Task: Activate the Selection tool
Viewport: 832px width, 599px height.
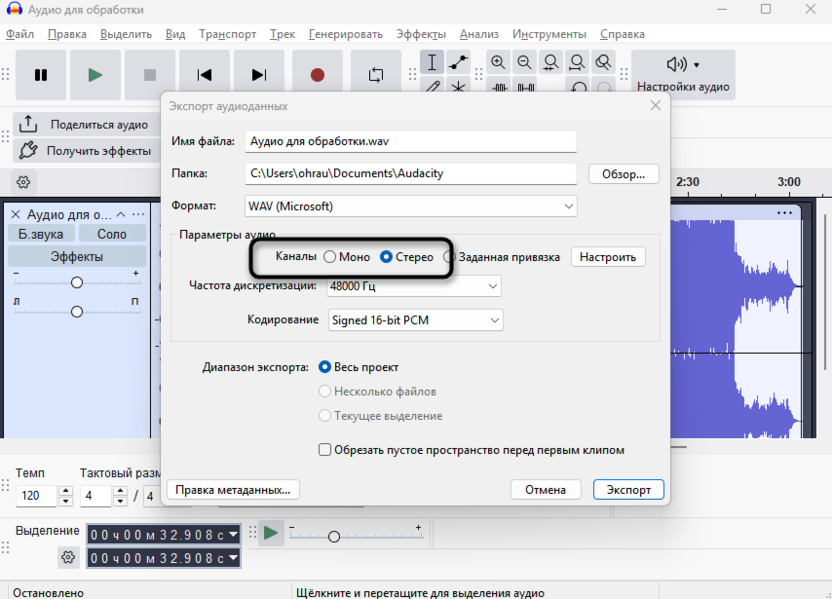Action: [432, 62]
